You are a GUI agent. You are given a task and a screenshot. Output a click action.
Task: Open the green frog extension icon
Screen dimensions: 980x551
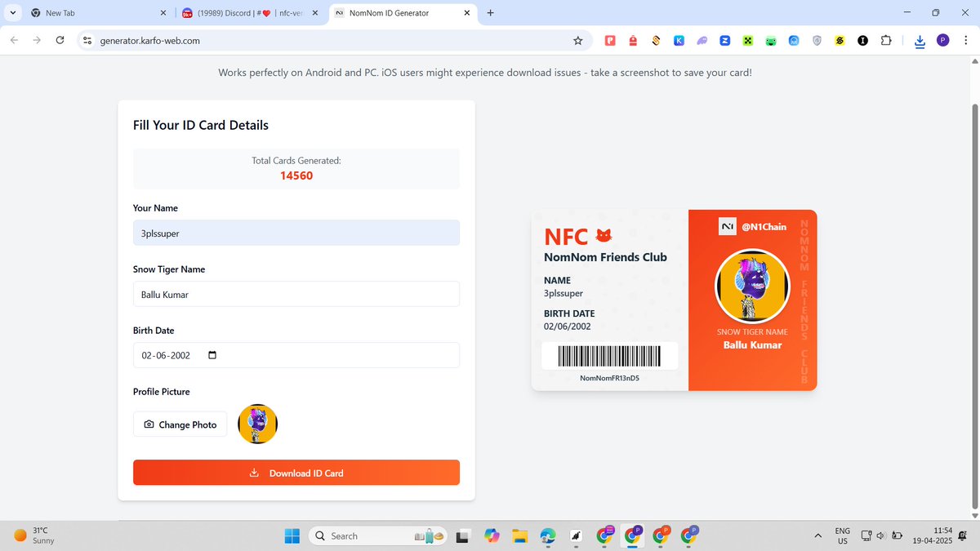770,40
